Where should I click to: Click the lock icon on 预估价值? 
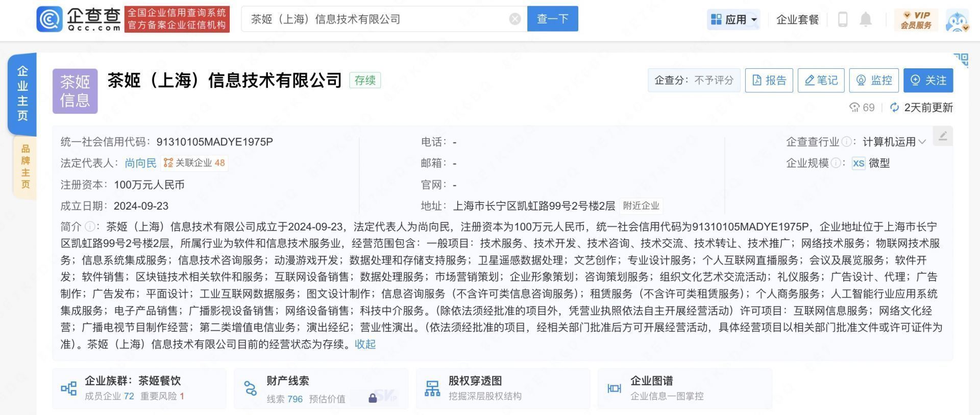click(373, 398)
